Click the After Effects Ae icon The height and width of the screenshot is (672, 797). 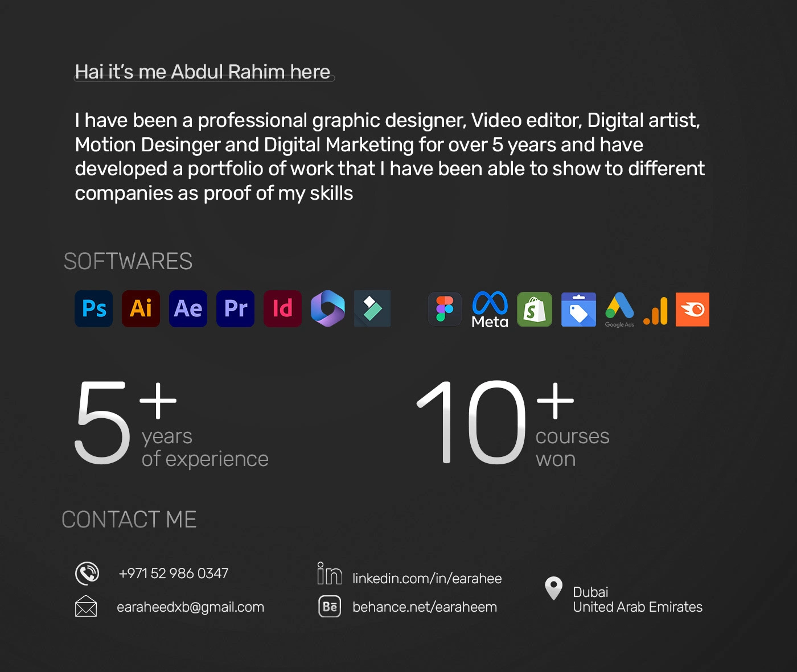[188, 308]
